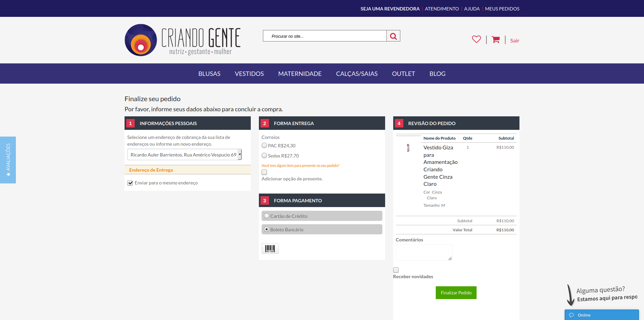Click the boleto barcode icon
The height and width of the screenshot is (320, 644).
(x=270, y=249)
